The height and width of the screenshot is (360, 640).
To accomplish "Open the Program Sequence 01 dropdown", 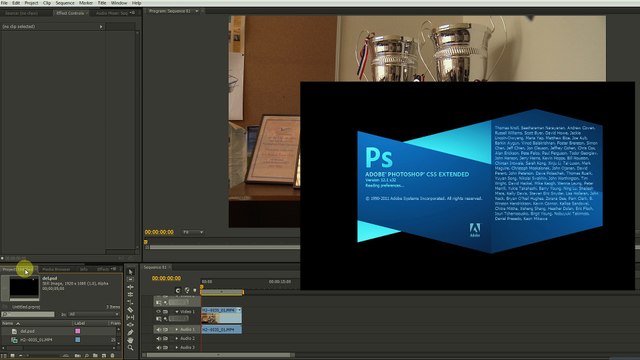I will pos(196,11).
